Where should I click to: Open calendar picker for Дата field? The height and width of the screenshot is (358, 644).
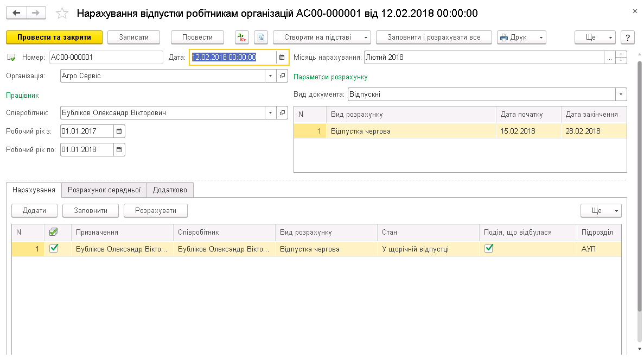(x=282, y=57)
